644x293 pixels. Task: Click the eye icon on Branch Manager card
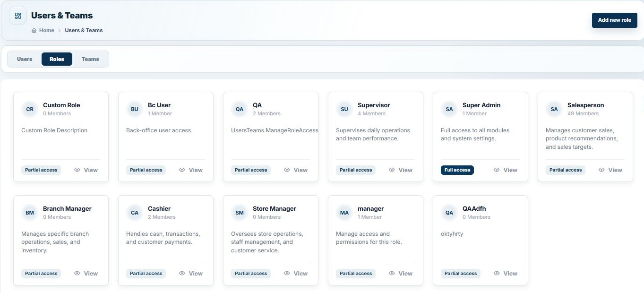point(77,273)
